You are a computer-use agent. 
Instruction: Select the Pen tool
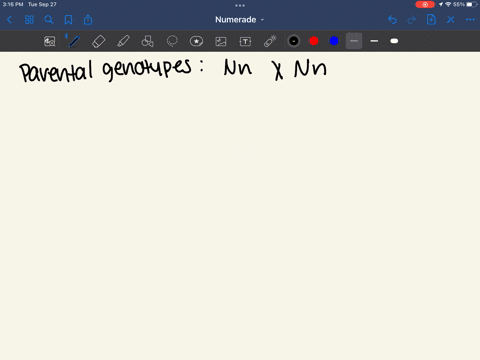[74, 41]
